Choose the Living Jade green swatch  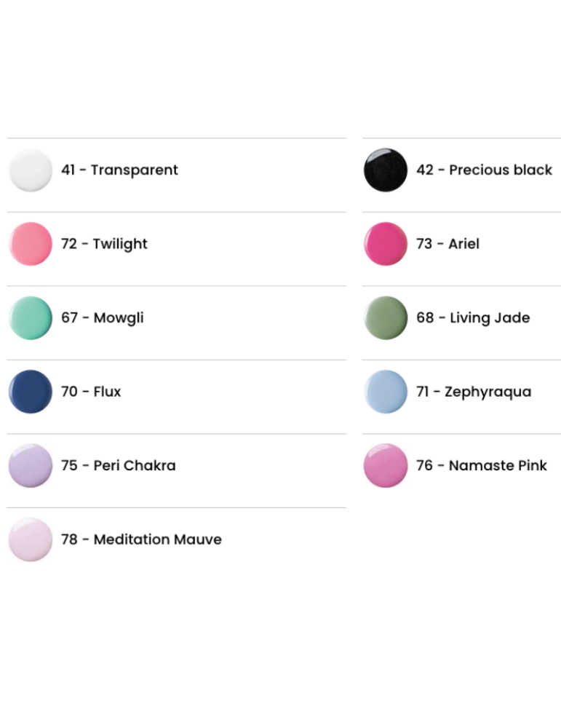[x=386, y=317]
